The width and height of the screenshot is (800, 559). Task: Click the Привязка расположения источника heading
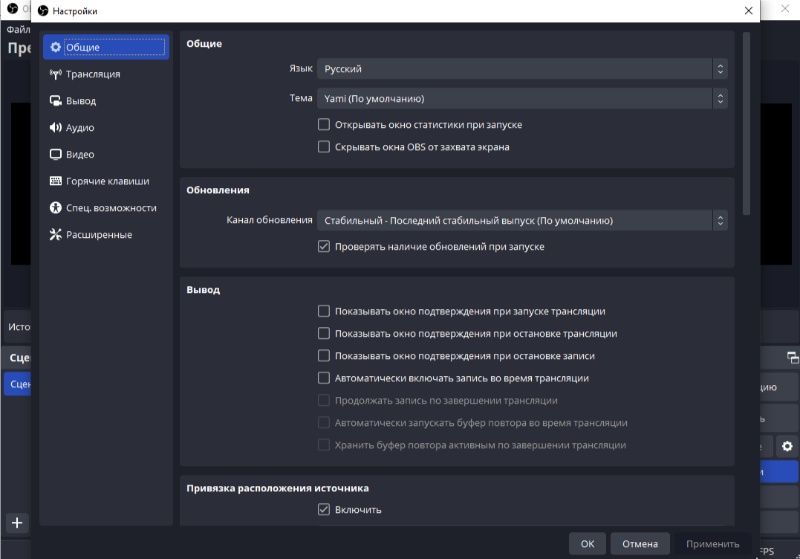[x=278, y=488]
